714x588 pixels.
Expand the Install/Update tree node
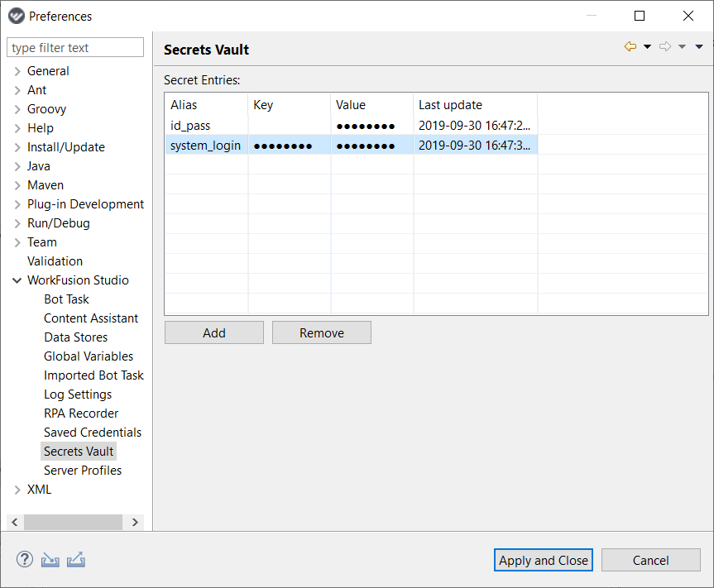tap(17, 147)
